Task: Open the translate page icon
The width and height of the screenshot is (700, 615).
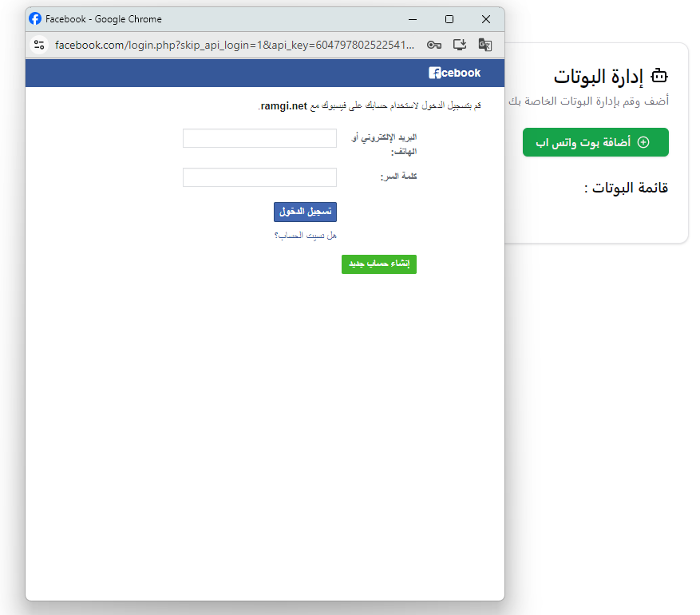Action: tap(484, 45)
